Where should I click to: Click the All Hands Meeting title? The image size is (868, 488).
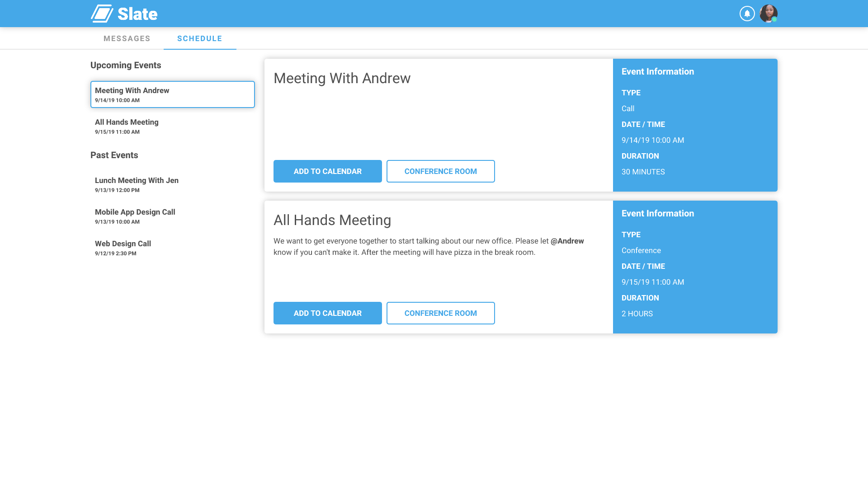332,220
